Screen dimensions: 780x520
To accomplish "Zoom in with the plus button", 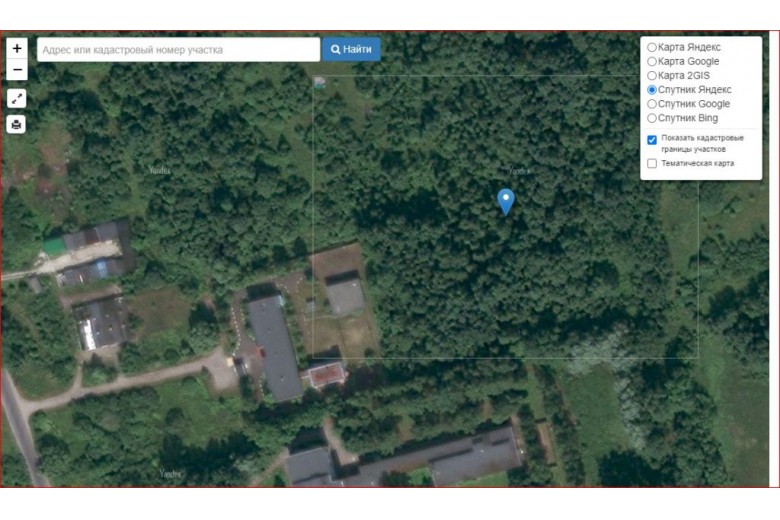I will (17, 48).
